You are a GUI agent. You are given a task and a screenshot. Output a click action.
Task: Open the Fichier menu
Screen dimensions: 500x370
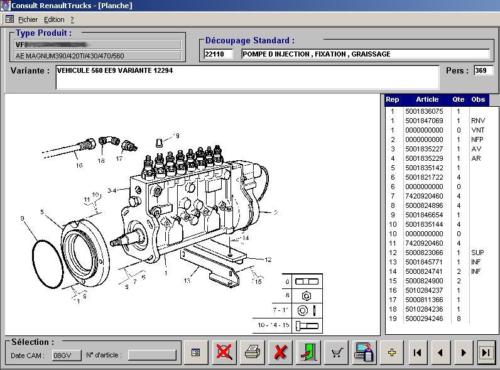tap(28, 20)
